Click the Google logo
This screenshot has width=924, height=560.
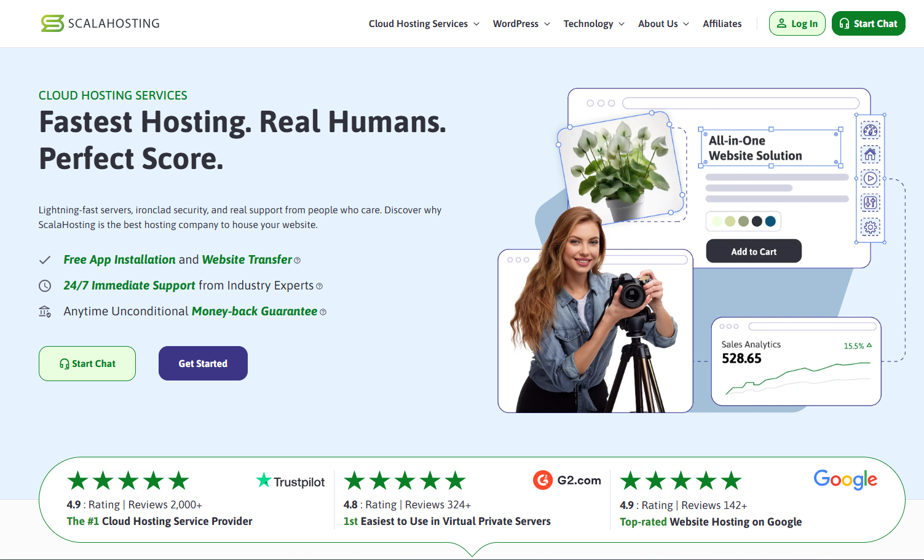[x=845, y=479]
